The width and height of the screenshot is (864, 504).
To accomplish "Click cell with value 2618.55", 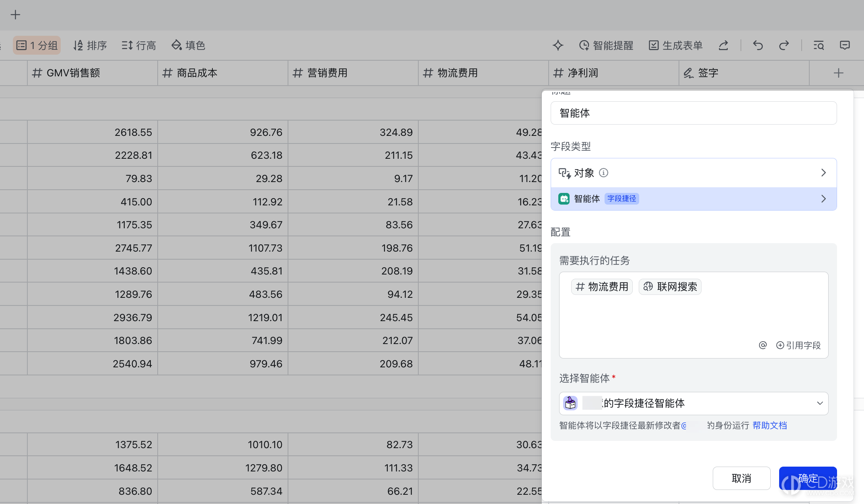I will click(x=93, y=132).
